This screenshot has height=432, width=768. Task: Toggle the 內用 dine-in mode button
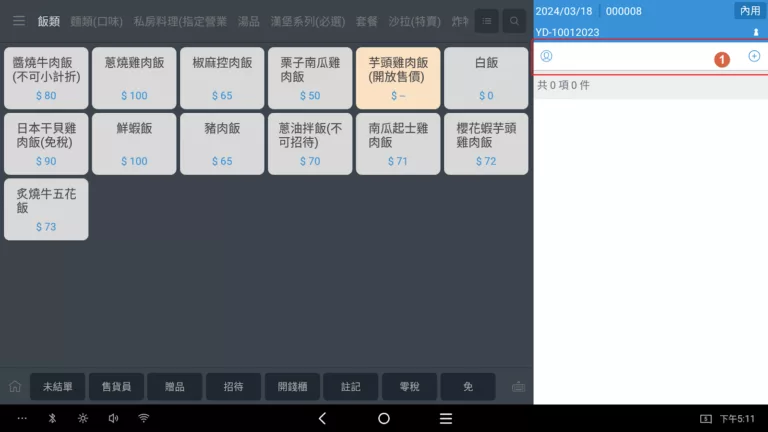tap(748, 10)
